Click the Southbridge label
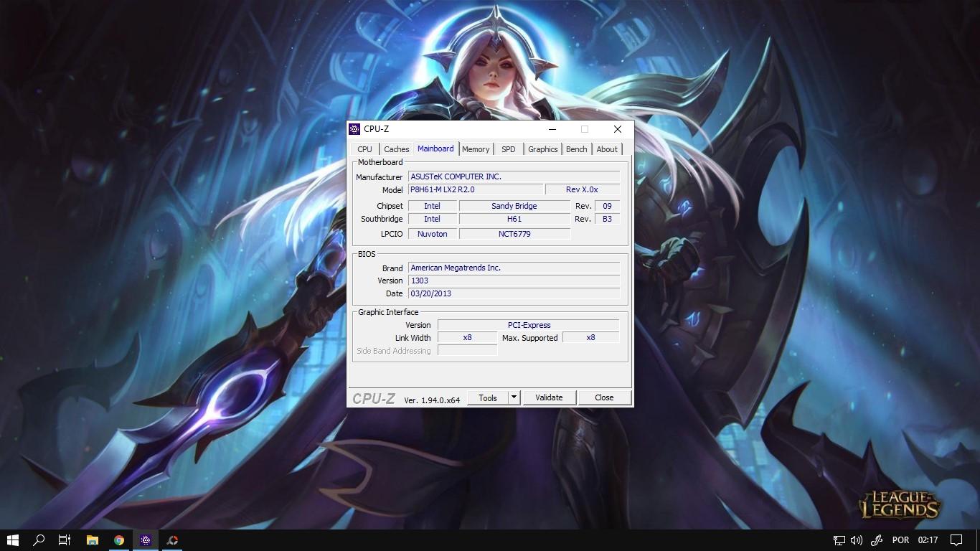 tap(382, 219)
